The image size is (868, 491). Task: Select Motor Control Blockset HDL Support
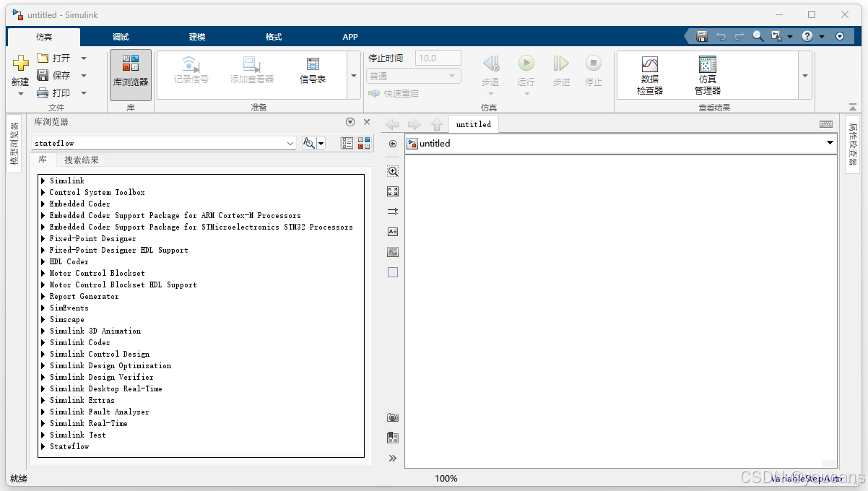pos(123,284)
